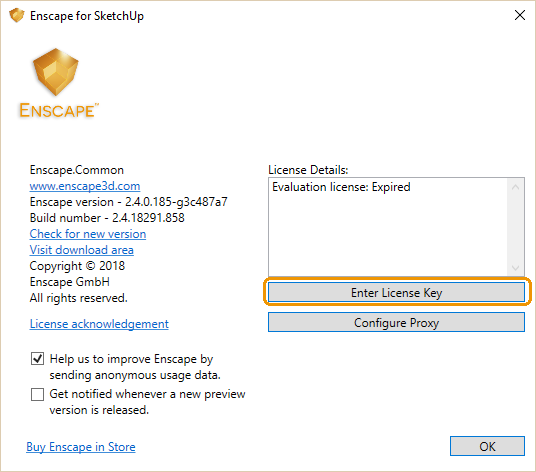
Task: Visit download area link
Action: (x=81, y=250)
